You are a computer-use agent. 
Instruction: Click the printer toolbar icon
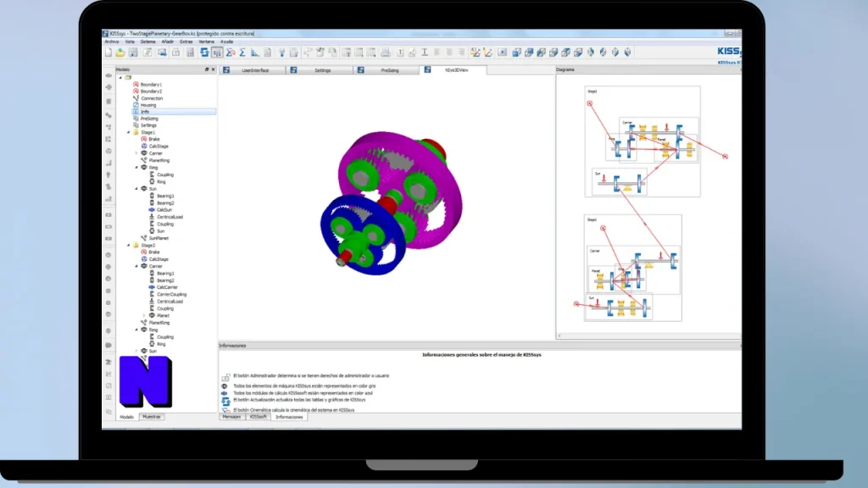coord(386,53)
